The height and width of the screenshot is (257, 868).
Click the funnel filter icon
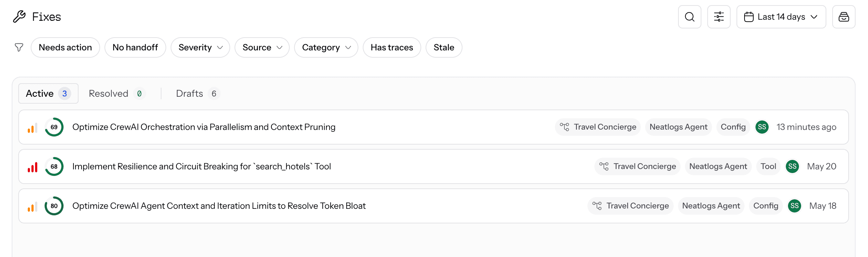tap(19, 47)
